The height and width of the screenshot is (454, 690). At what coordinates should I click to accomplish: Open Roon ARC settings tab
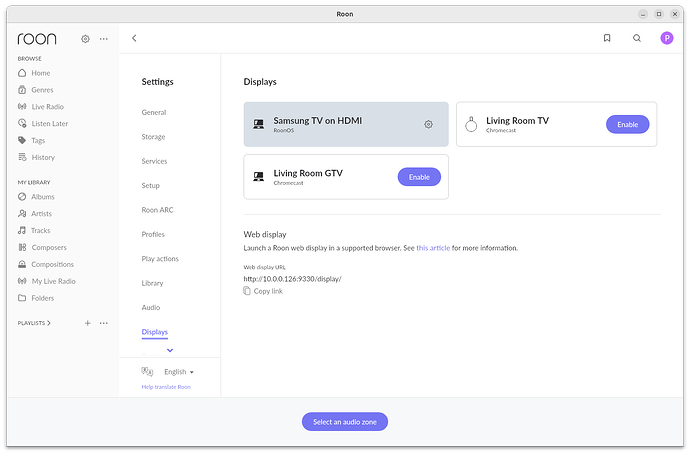[158, 210]
